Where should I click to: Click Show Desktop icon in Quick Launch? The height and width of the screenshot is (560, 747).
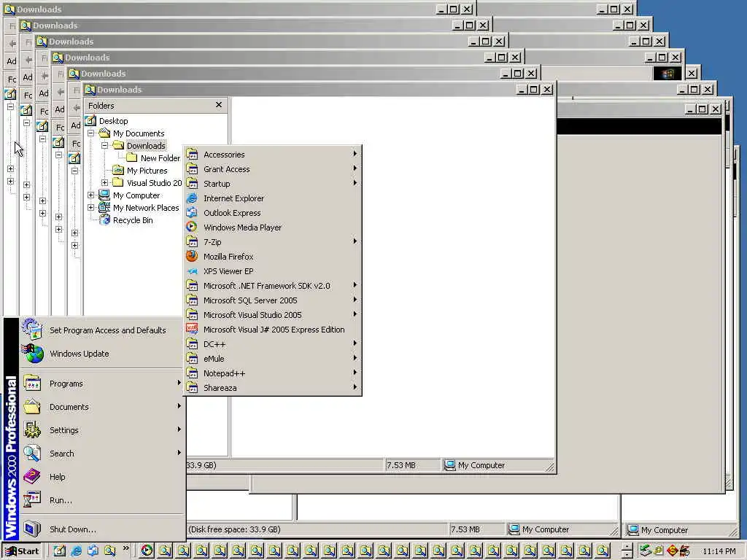pos(59,551)
